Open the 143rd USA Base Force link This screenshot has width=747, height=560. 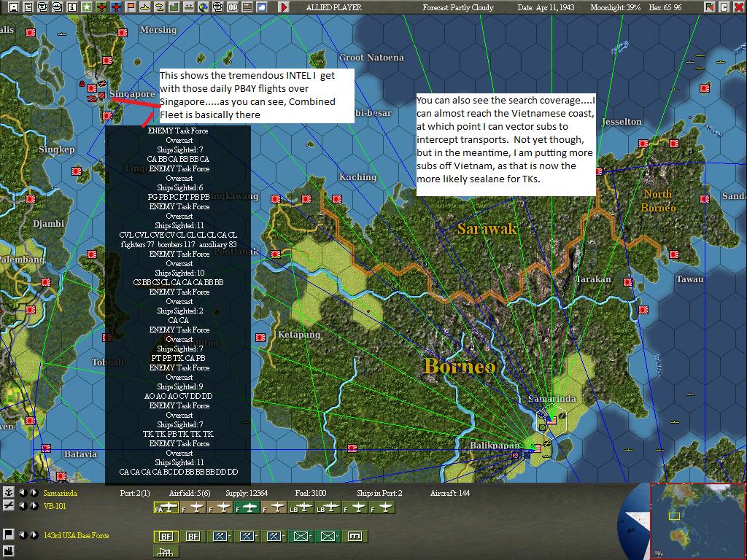point(76,535)
